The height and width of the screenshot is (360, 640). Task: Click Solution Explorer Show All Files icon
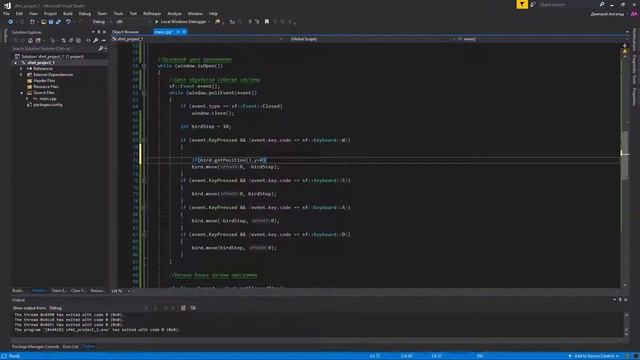click(78, 40)
